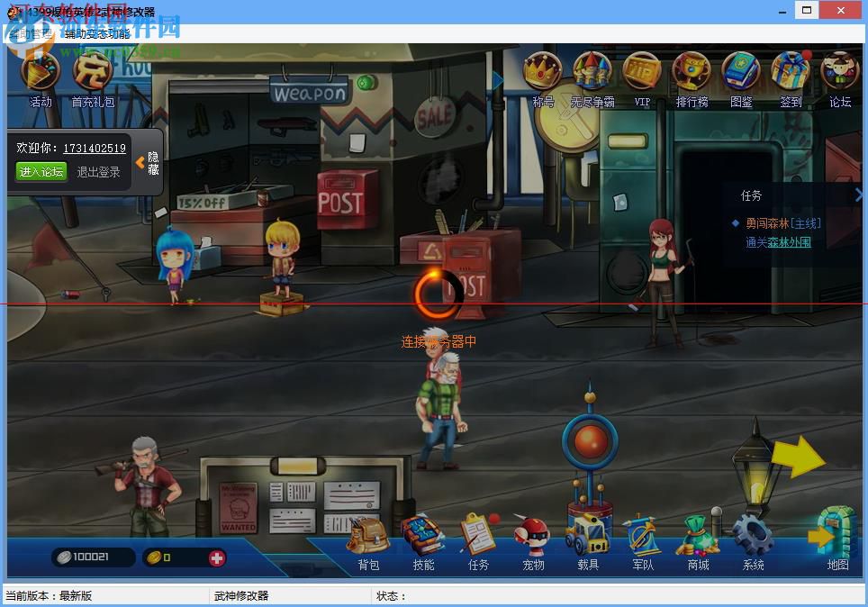Open the 商城 shop icon
Screen dimensions: 868x607
tap(698, 543)
